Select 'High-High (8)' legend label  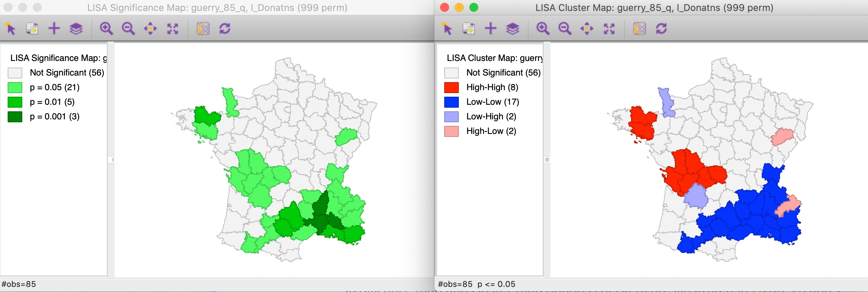pos(492,87)
